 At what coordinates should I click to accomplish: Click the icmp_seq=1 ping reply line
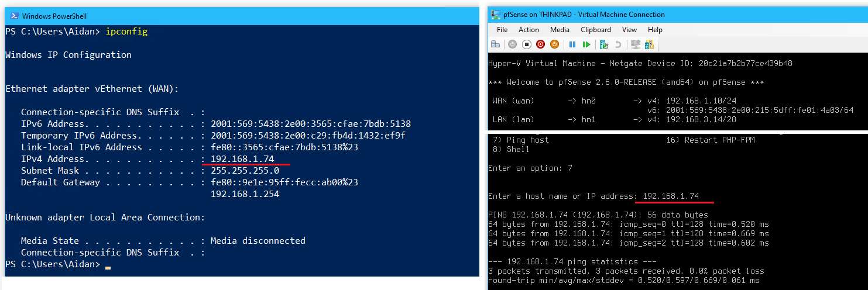[629, 233]
